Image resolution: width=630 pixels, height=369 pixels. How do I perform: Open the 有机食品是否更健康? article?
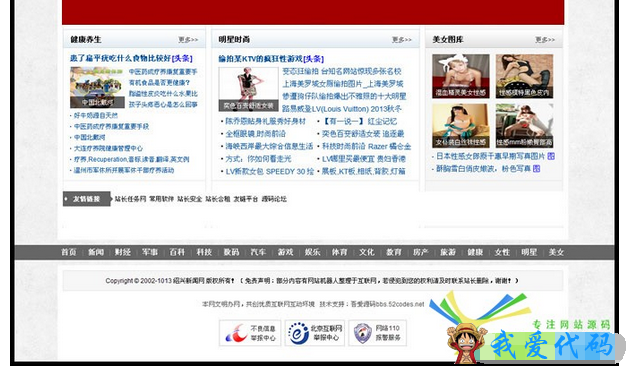159,83
